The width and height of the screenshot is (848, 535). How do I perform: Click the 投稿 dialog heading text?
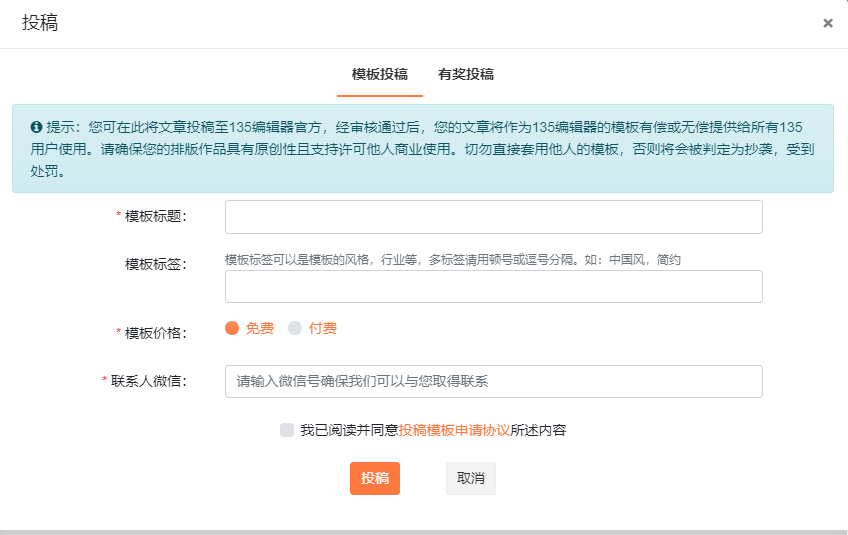click(40, 23)
